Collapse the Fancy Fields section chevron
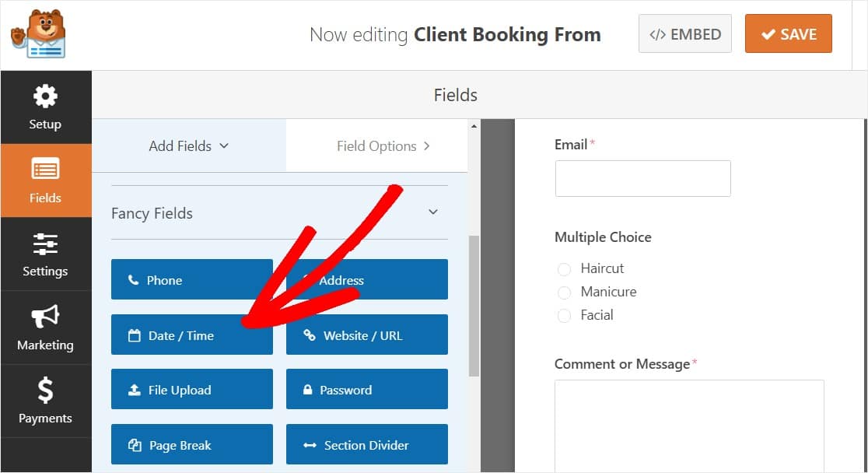This screenshot has height=473, width=868. (433, 212)
